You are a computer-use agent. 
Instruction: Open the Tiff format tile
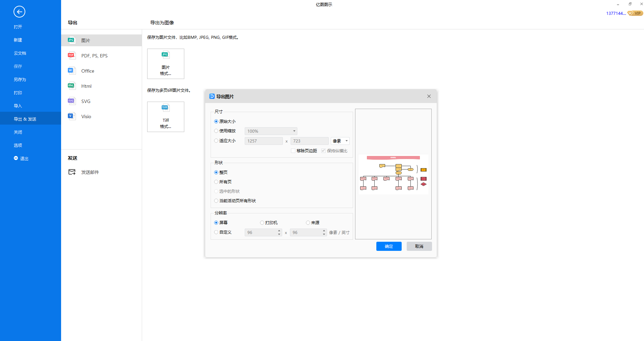point(166,117)
